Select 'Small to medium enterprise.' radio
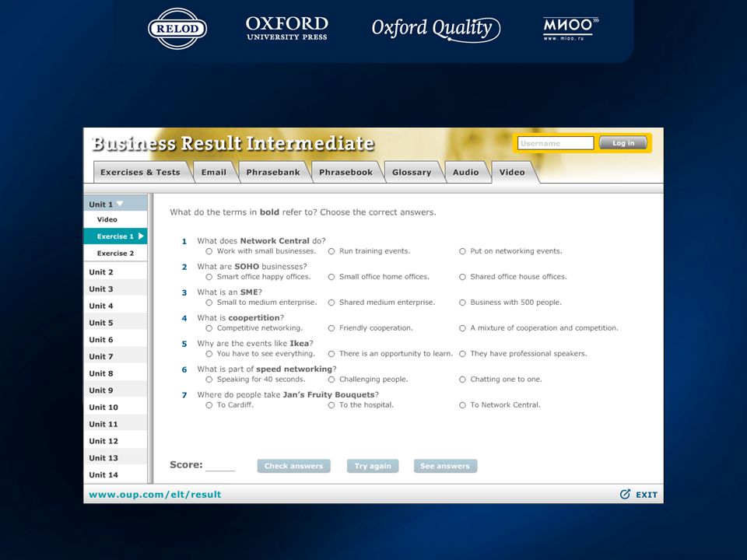This screenshot has height=560, width=747. click(209, 303)
